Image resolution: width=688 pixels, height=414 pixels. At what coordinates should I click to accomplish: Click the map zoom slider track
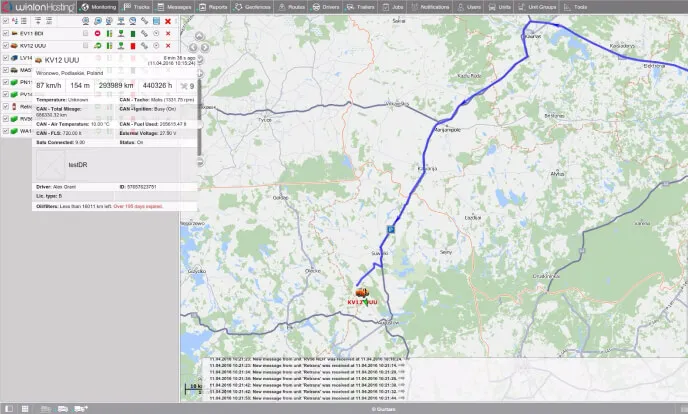(x=199, y=116)
